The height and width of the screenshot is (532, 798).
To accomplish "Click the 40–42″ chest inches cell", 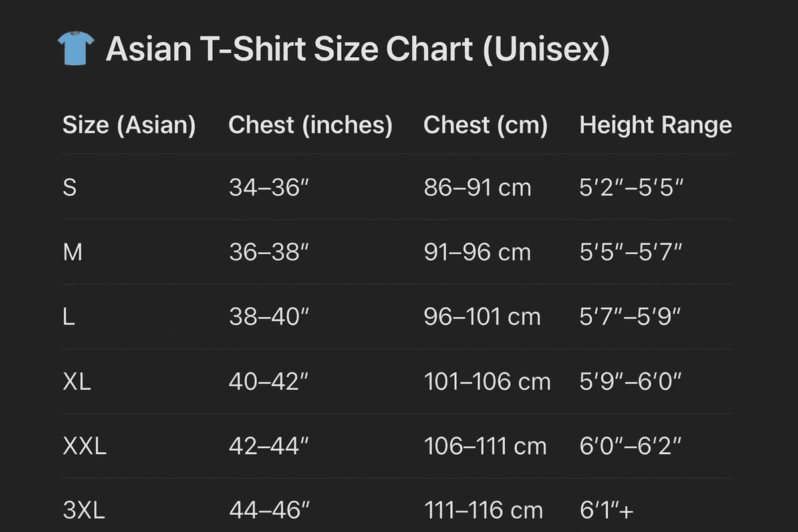I will tap(269, 382).
